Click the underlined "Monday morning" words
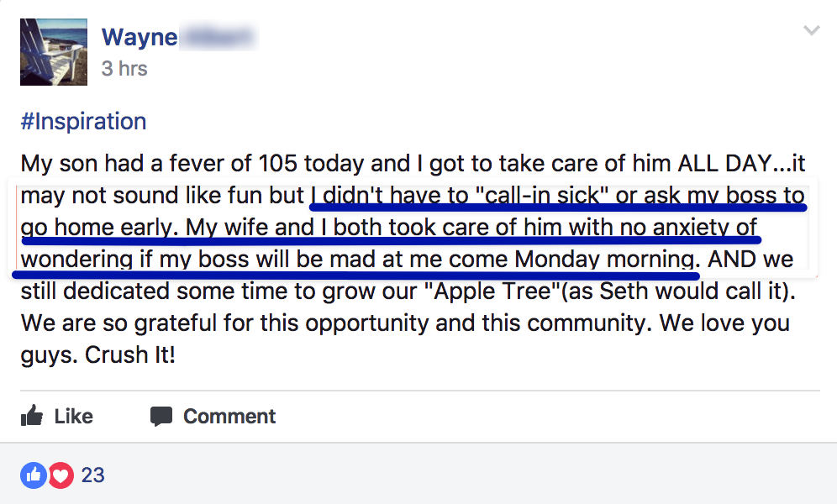Screen dimensions: 837x504 point(605,260)
